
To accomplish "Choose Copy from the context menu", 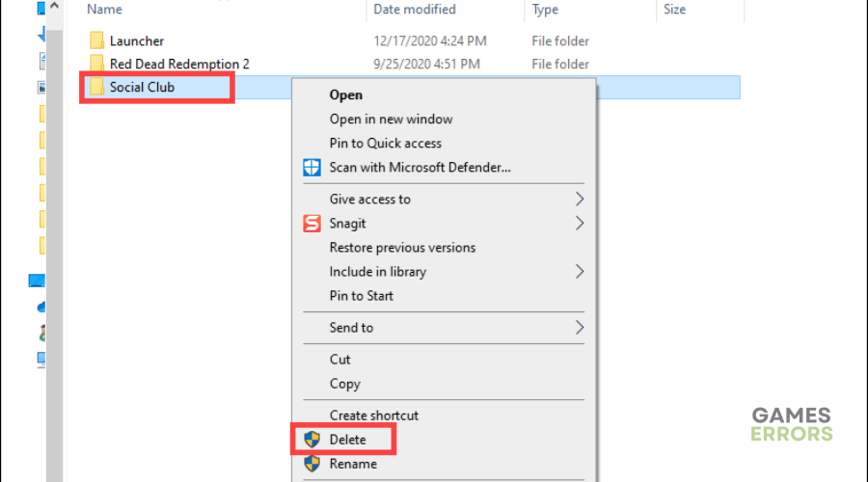I will (x=345, y=384).
